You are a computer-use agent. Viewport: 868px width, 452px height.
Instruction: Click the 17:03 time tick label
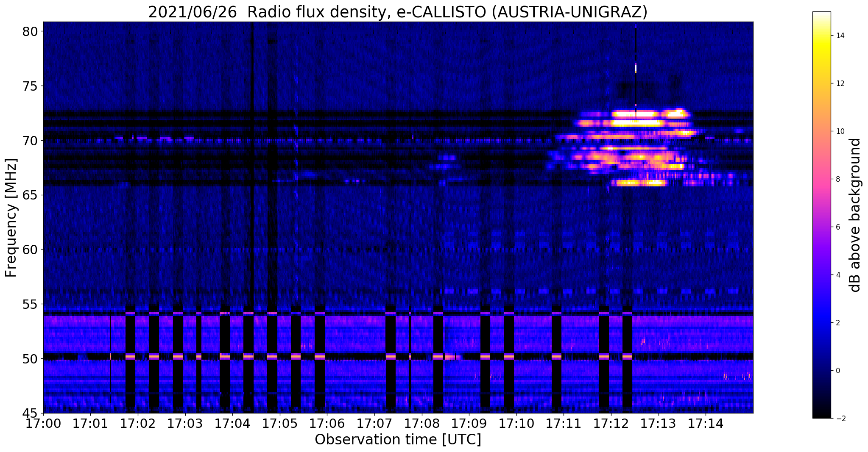coord(185,423)
